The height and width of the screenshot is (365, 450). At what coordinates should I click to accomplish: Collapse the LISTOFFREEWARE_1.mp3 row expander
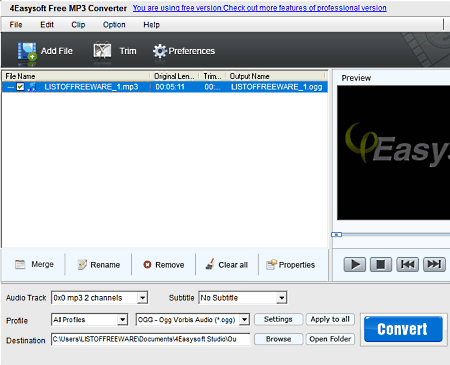pos(10,87)
